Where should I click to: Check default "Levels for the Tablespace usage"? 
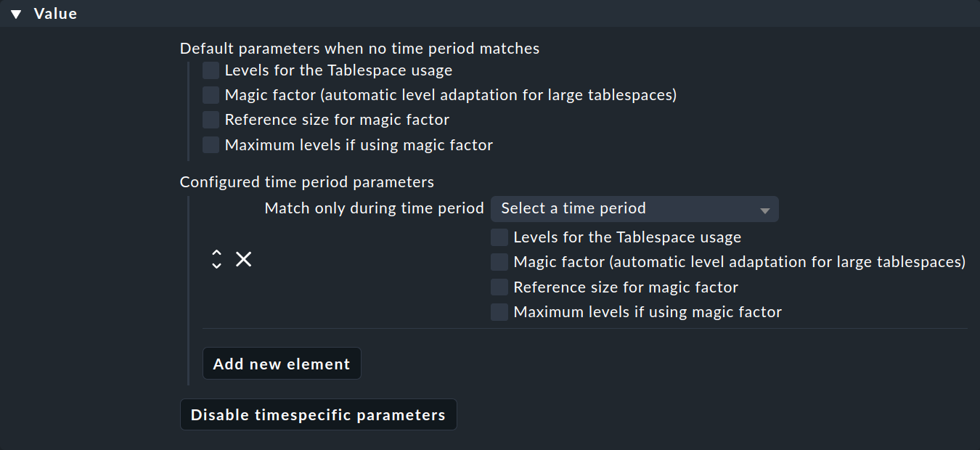pos(210,70)
